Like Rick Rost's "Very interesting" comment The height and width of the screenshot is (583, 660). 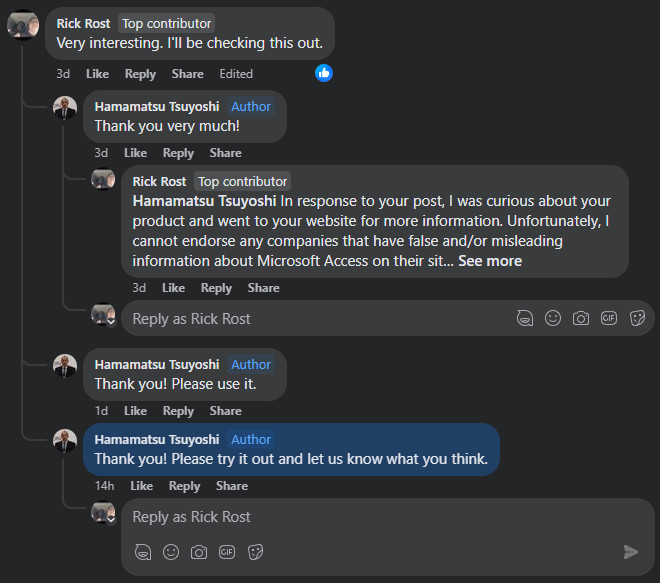[97, 74]
